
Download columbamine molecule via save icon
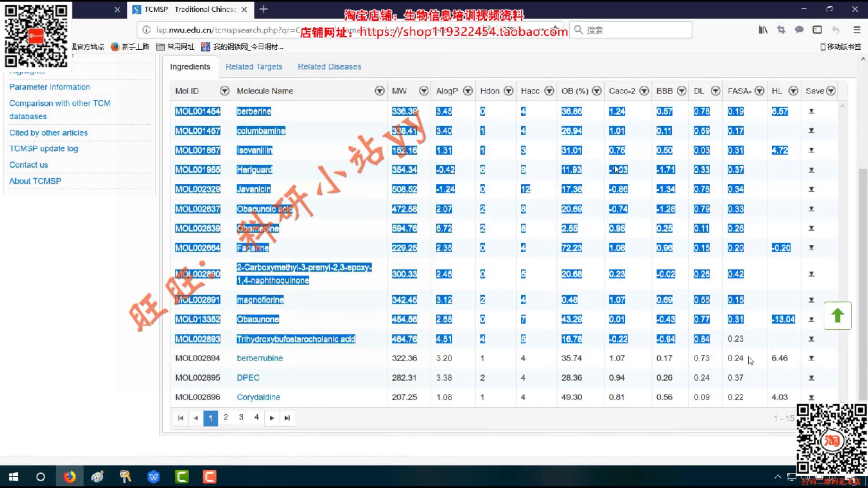tap(811, 131)
